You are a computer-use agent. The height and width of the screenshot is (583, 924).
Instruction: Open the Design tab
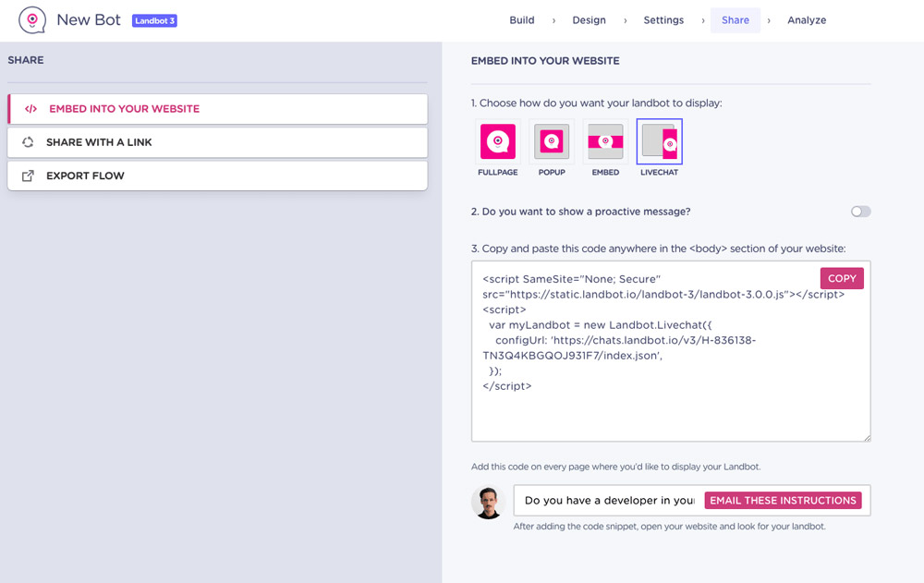[589, 20]
